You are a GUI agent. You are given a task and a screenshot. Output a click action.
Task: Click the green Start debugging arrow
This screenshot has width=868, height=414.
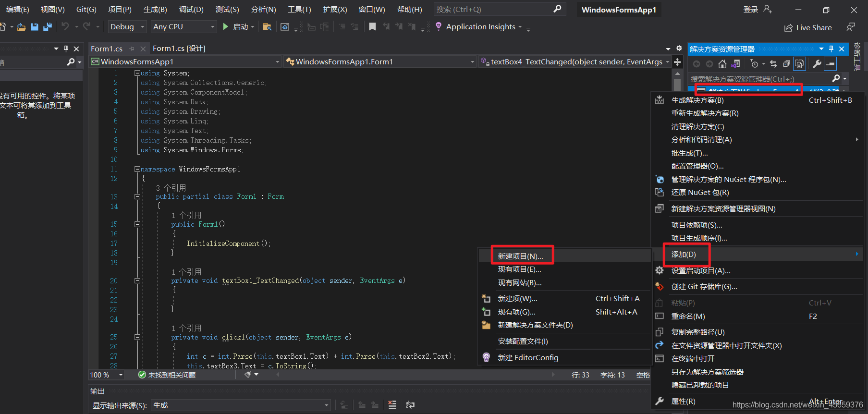(x=226, y=27)
